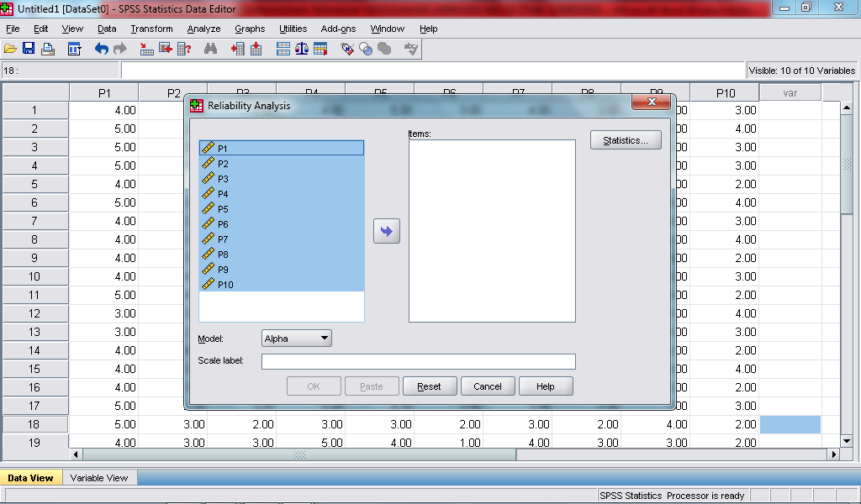Click the Undo arrow icon
861x504 pixels.
(x=102, y=49)
